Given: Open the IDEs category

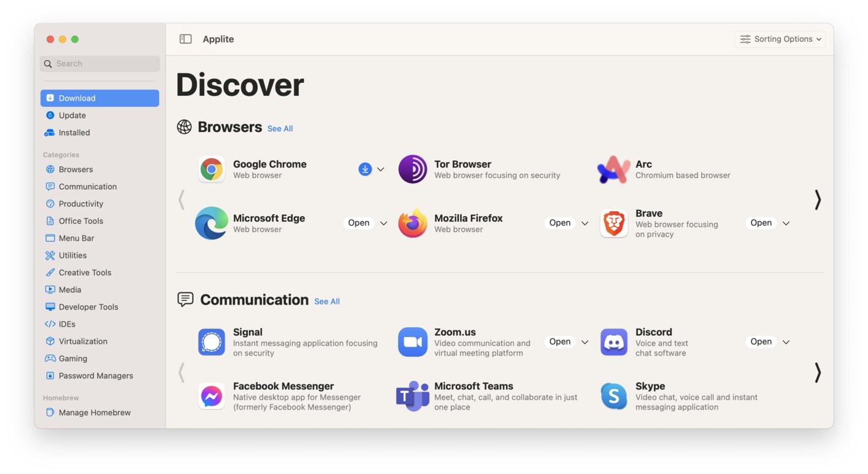Looking at the screenshot, I should pyautogui.click(x=100, y=324).
